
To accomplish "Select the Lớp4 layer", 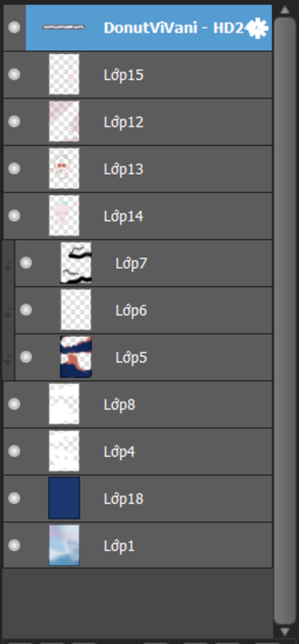I will (x=138, y=451).
